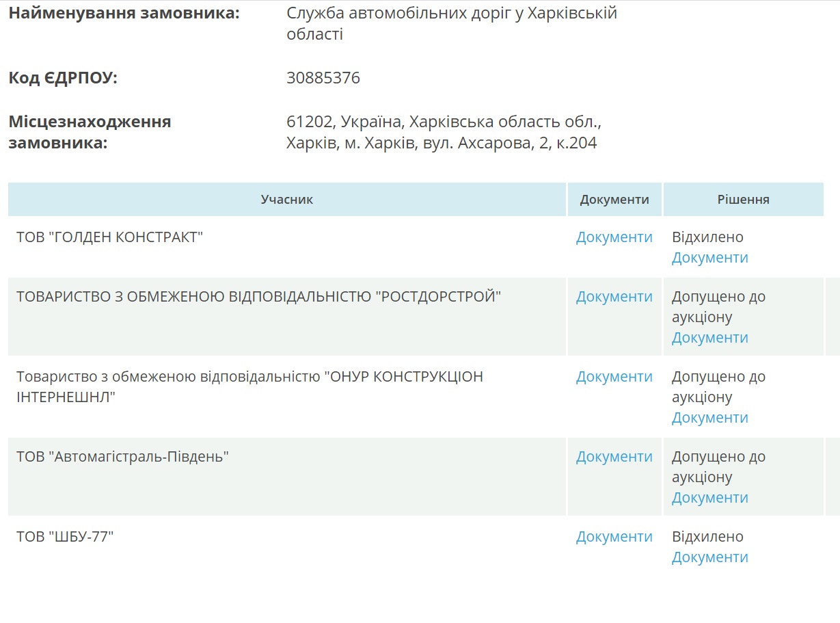
Task: Open decision documents for ТОВ "ШБУ-77"
Action: 709,557
